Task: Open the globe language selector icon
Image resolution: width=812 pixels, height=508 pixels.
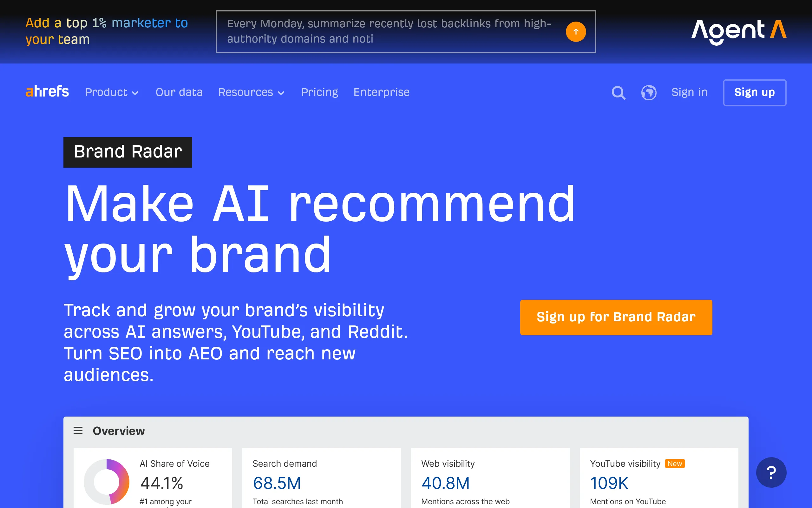Action: [649, 93]
